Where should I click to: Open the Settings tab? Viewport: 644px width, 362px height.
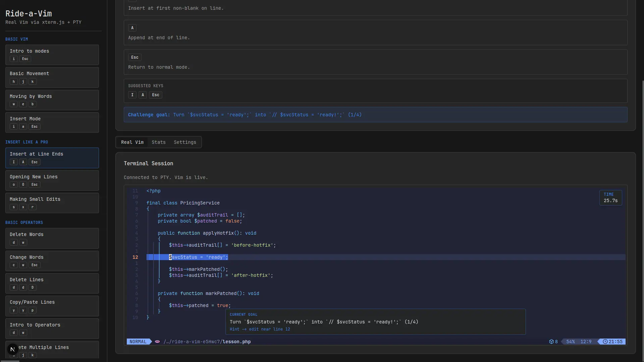[185, 142]
